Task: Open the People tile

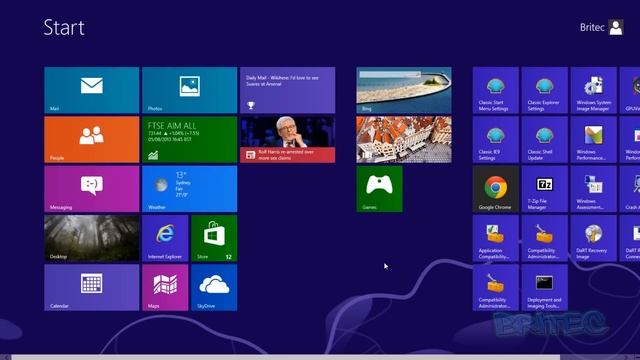Action: pos(91,140)
